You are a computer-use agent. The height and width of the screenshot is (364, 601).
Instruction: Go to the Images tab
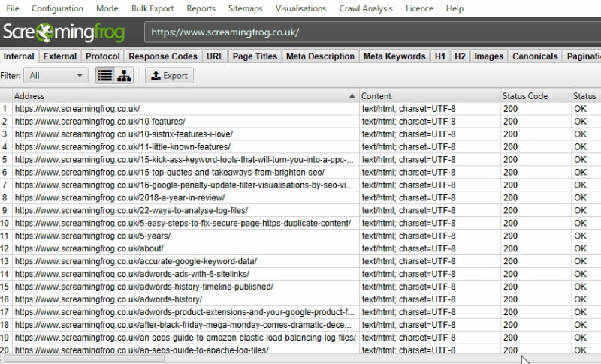(488, 56)
